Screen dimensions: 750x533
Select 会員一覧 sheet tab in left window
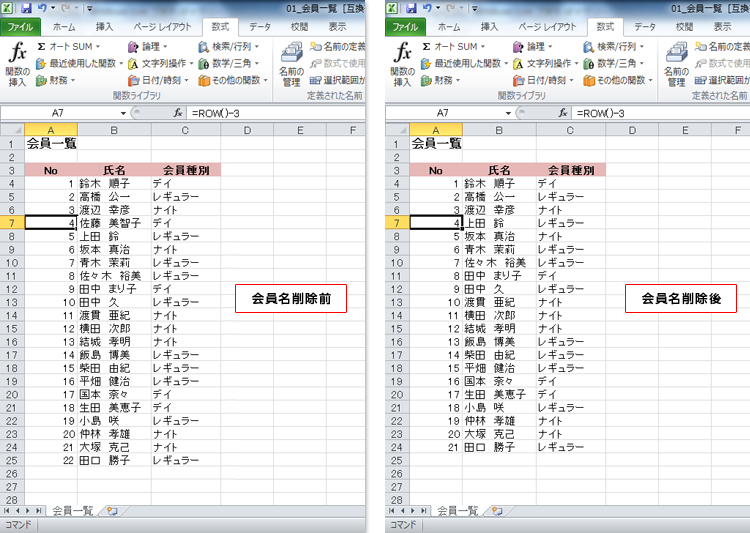pos(72,511)
